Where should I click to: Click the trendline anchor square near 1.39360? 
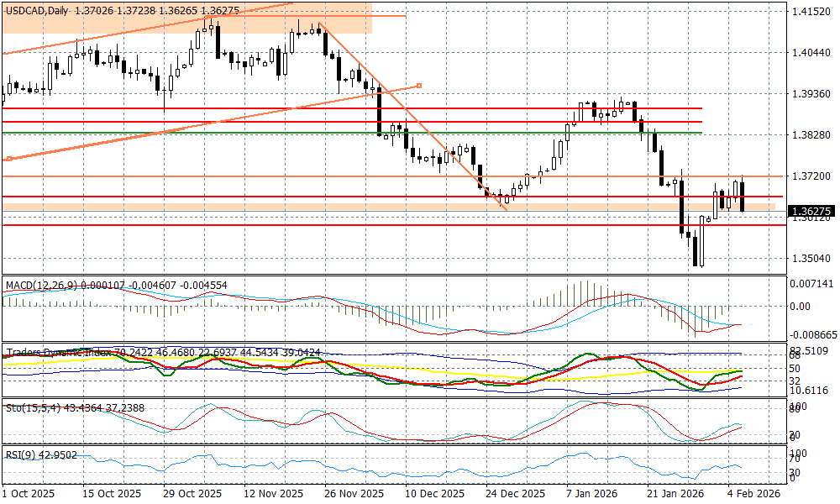[x=418, y=85]
